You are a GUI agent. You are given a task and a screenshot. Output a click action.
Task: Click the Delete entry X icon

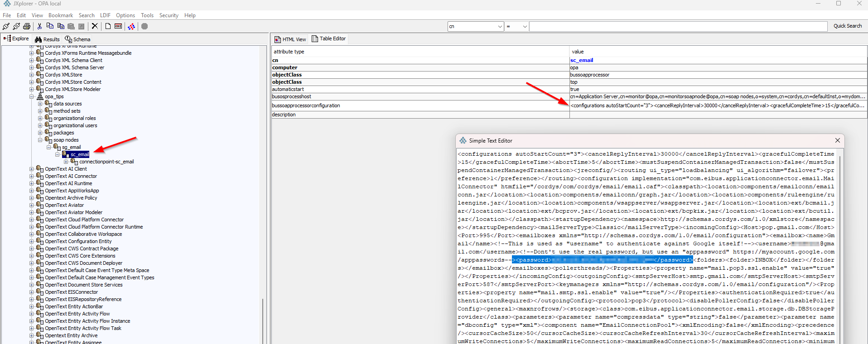pyautogui.click(x=95, y=26)
